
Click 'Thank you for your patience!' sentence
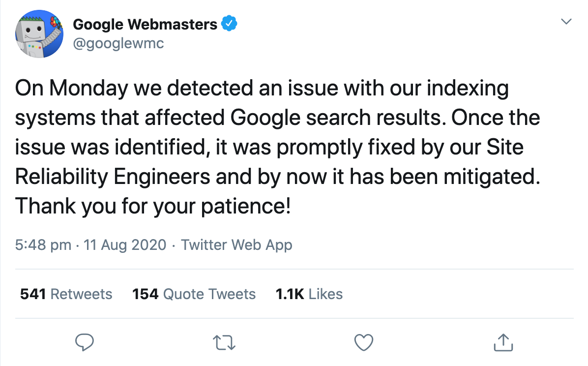coord(153,206)
